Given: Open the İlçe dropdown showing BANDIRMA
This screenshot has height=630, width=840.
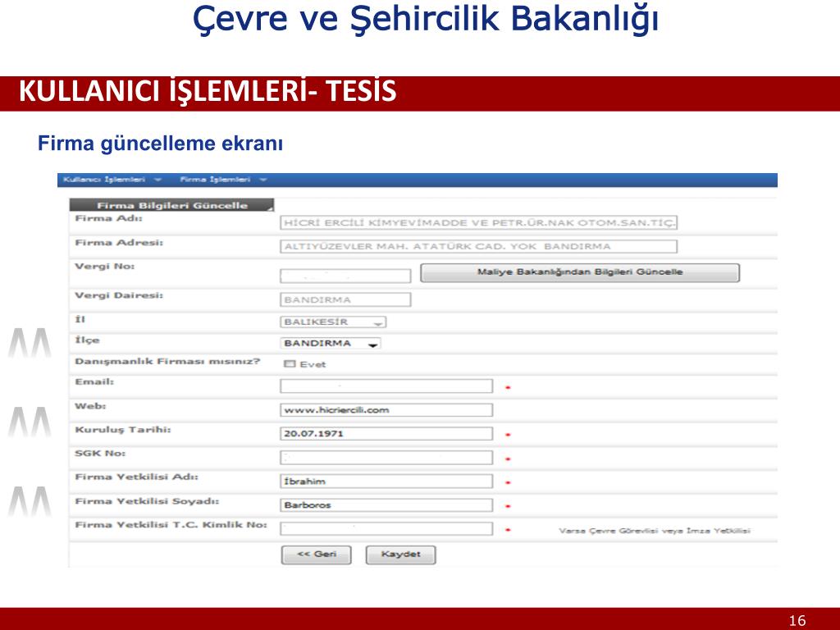Looking at the screenshot, I should click(330, 344).
